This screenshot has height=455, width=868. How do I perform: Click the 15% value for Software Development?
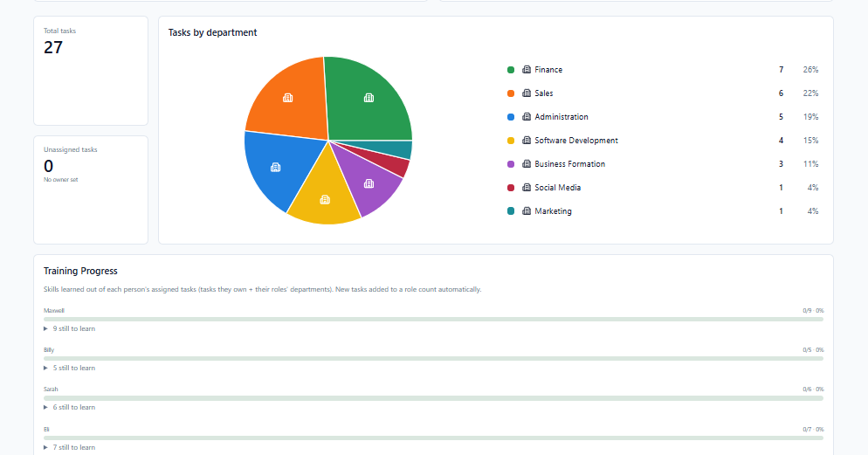tap(810, 141)
